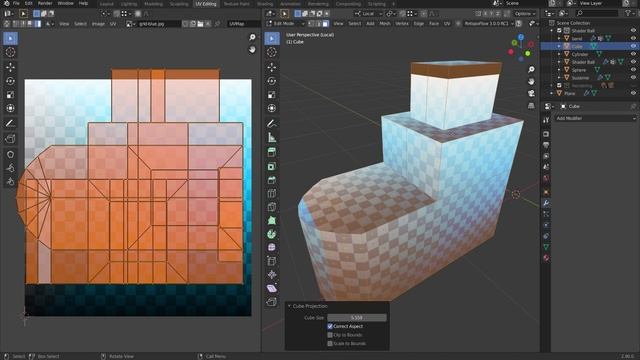Screen dimensions: 640x360
Task: Open the Material properties tab icon
Action: pos(546,258)
